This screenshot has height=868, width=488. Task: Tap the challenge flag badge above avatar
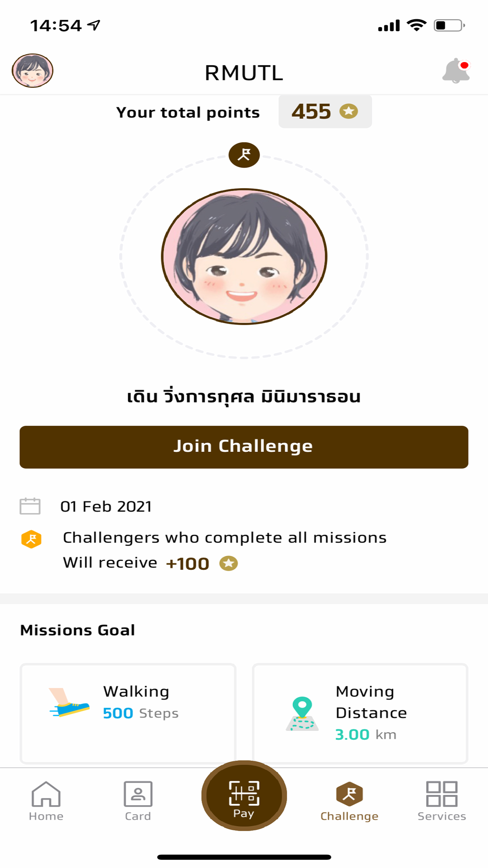(x=244, y=155)
